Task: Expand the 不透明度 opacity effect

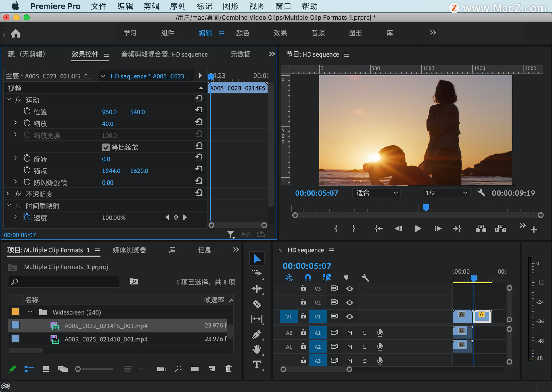Action: pyautogui.click(x=8, y=194)
